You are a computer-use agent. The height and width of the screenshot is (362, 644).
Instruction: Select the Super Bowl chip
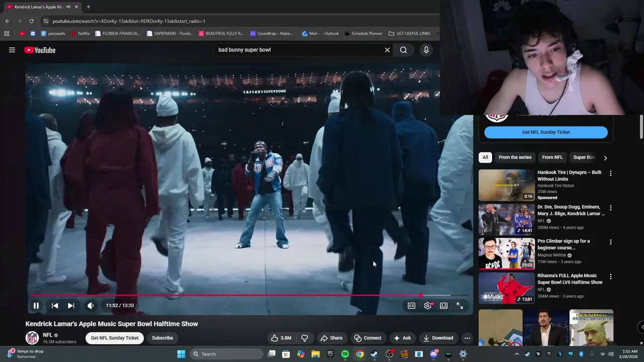584,157
